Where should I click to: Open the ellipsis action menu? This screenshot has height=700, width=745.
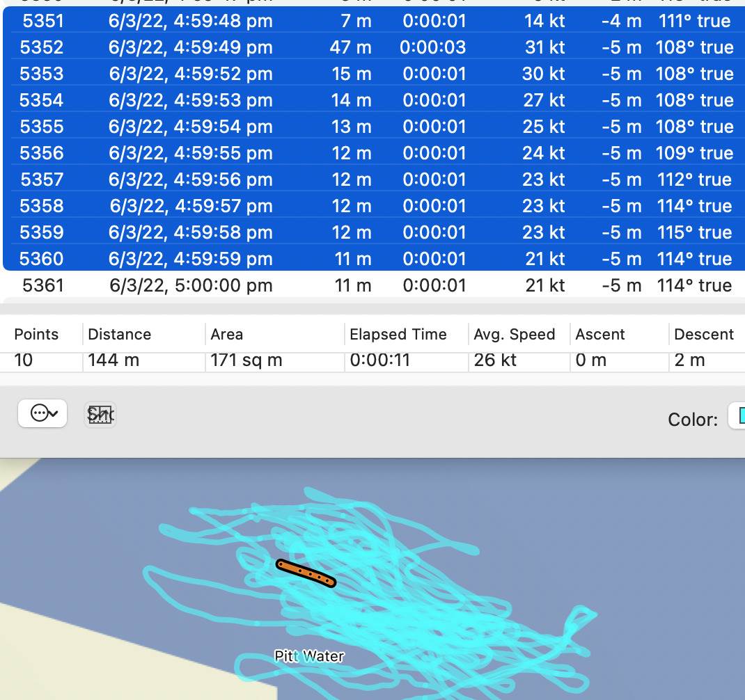(x=42, y=413)
